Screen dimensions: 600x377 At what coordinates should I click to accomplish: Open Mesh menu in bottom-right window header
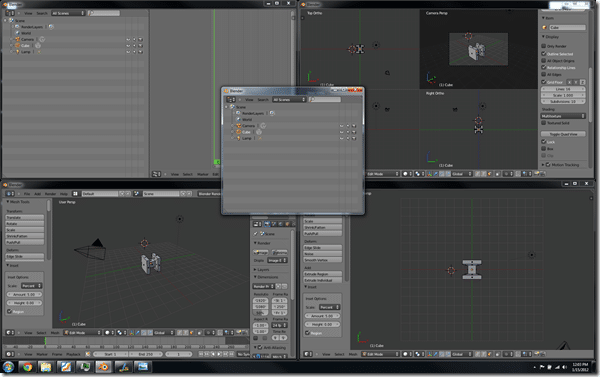(353, 354)
